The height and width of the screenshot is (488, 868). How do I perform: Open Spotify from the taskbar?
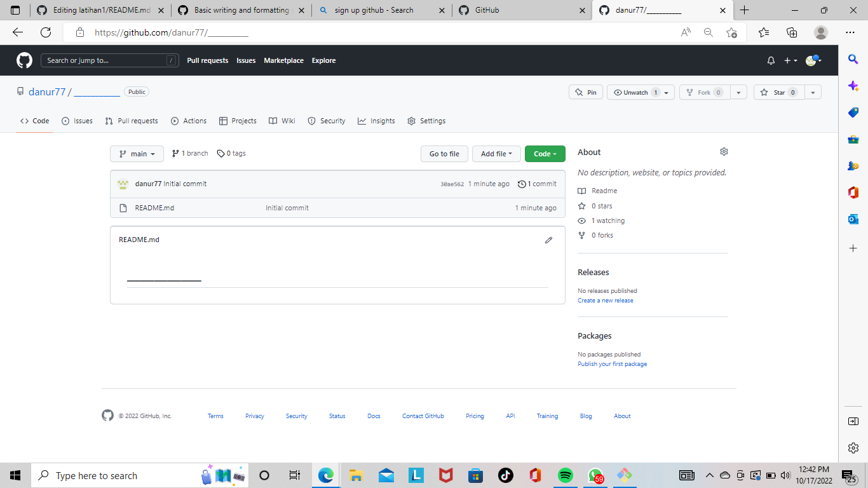coord(565,475)
